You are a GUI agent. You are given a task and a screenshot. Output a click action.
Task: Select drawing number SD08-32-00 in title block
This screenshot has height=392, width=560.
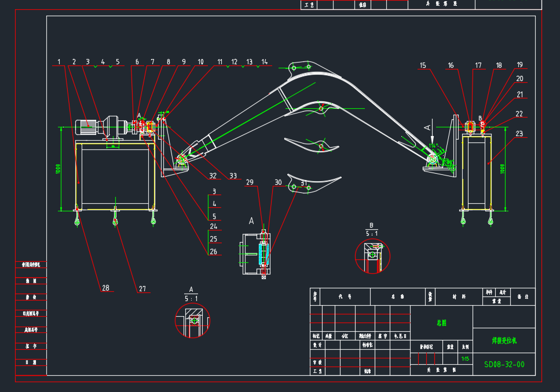(504, 365)
